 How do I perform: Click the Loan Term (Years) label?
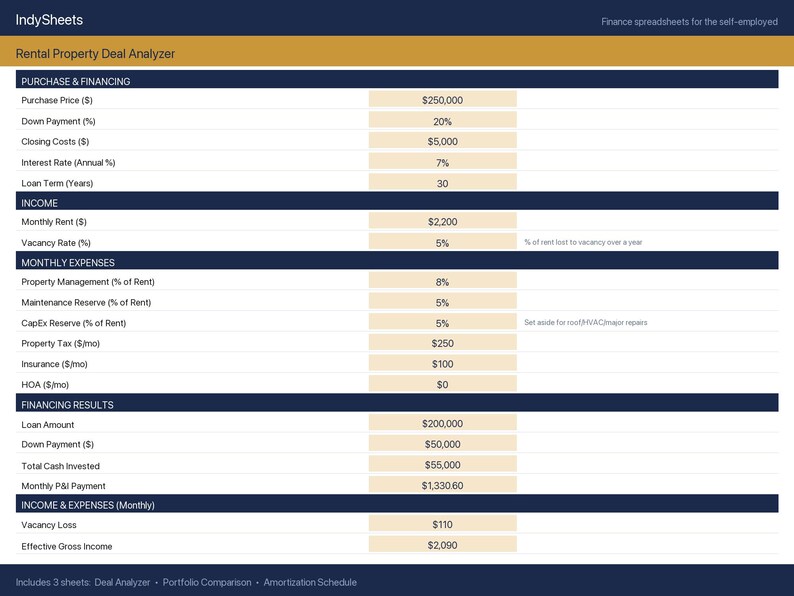click(x=57, y=183)
